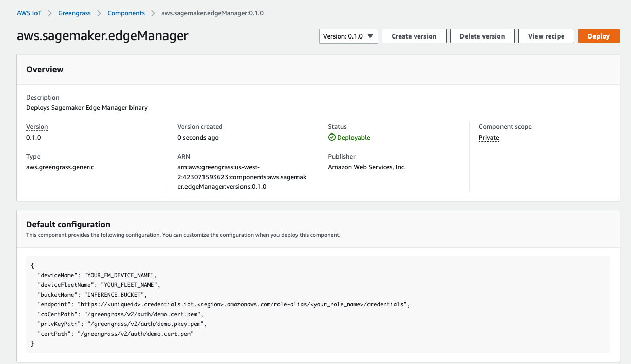Click the "deviceName" line in configuration
The height and width of the screenshot is (364, 631).
pos(97,275)
